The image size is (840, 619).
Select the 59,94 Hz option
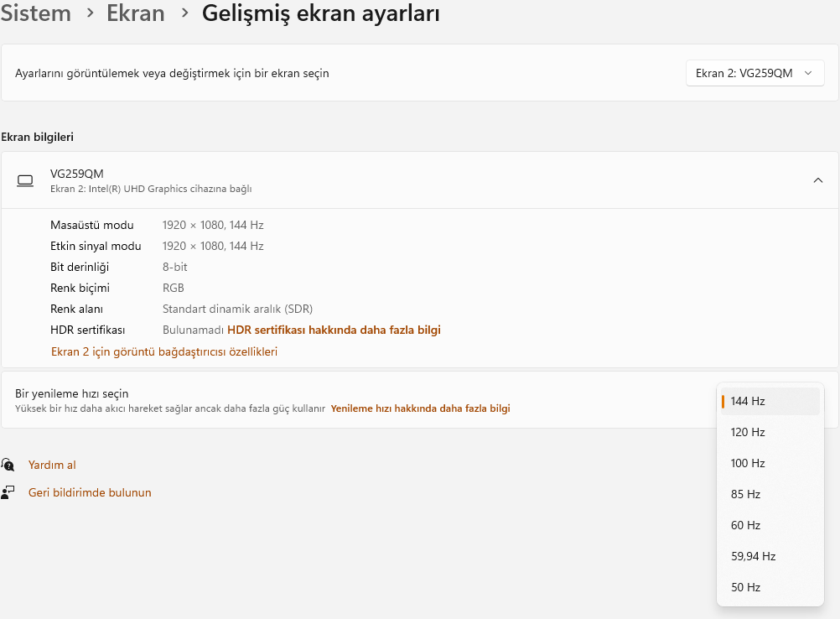tap(770, 556)
